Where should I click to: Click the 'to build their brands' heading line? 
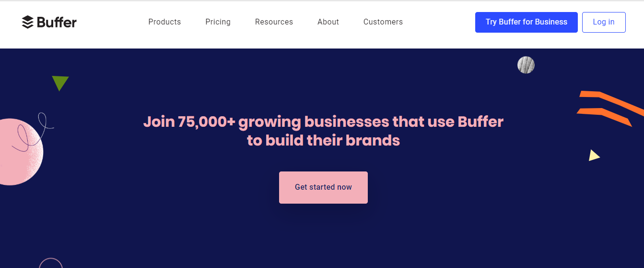coord(323,140)
